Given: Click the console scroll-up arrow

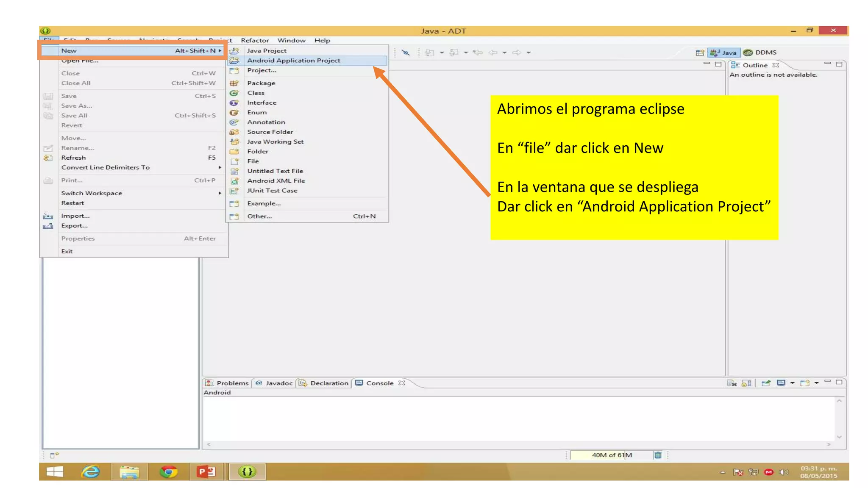Looking at the screenshot, I should 839,401.
